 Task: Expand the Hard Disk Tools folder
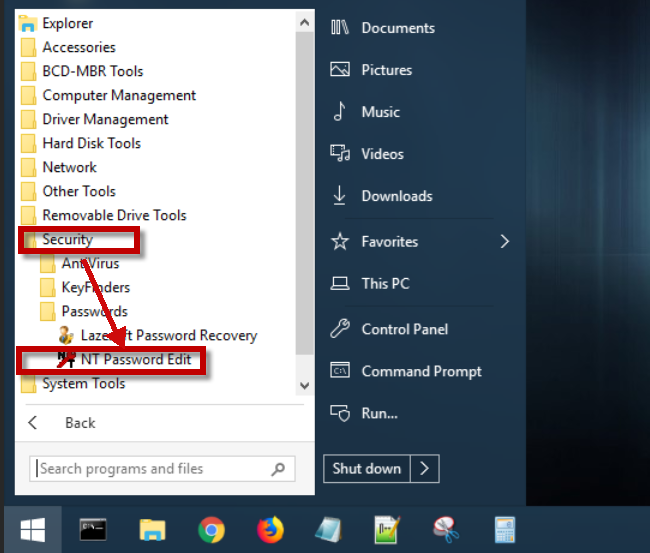(81, 143)
